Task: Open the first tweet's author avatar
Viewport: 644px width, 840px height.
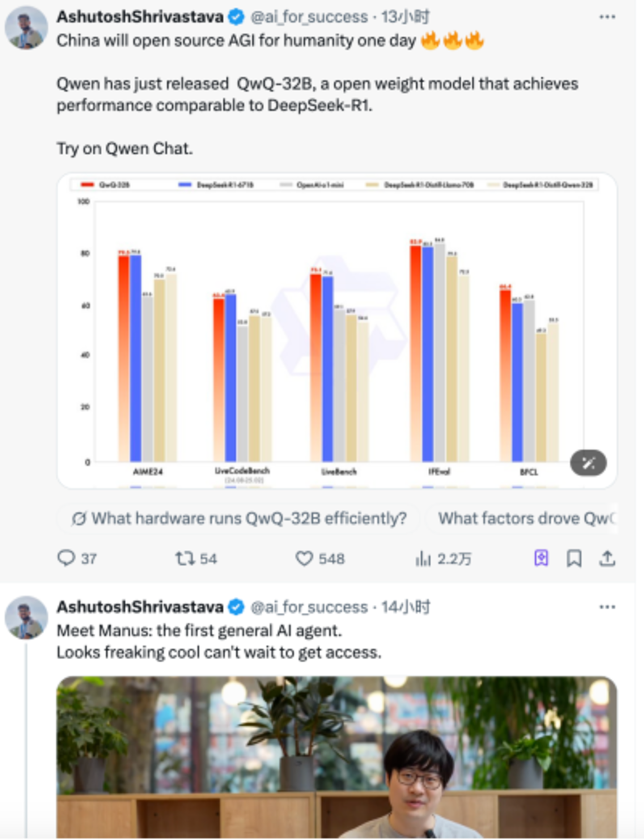Action: click(x=26, y=28)
